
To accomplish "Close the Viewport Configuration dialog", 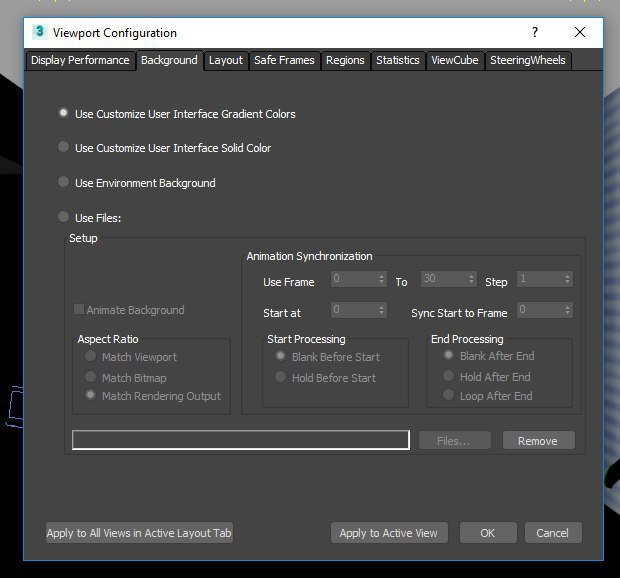I will click(580, 32).
